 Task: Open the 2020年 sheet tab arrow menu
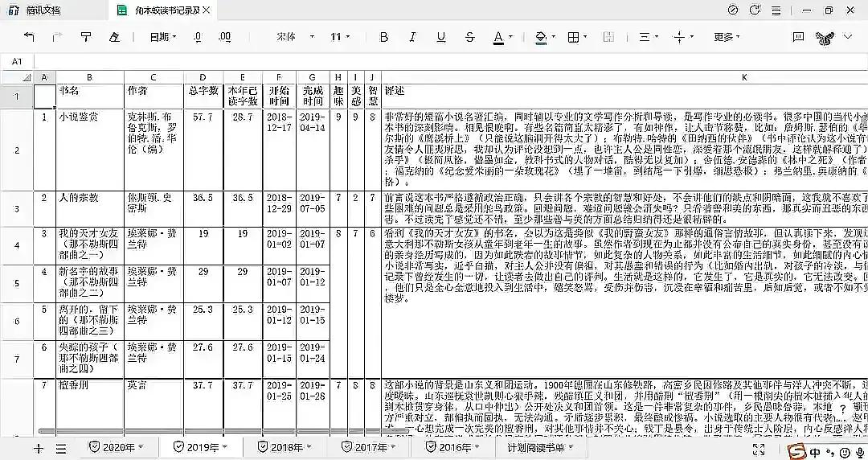point(141,446)
